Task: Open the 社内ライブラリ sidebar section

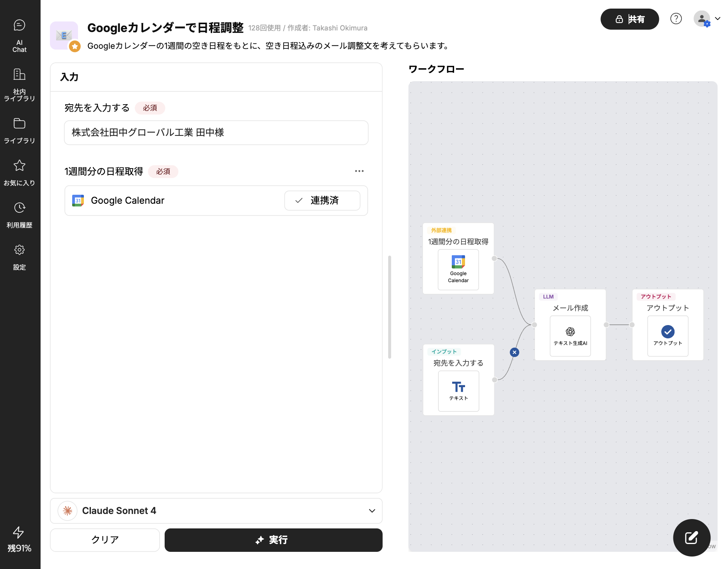Action: point(20,85)
